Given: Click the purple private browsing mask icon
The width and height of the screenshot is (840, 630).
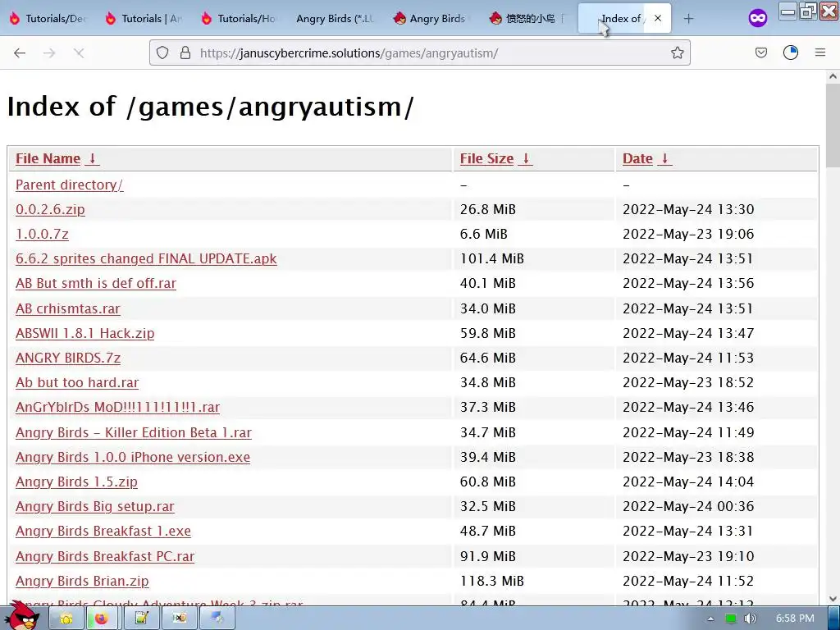Looking at the screenshot, I should tap(757, 18).
